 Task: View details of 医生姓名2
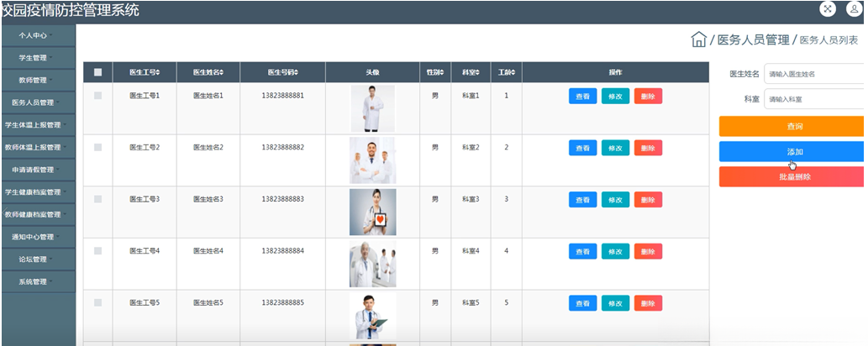coord(583,148)
